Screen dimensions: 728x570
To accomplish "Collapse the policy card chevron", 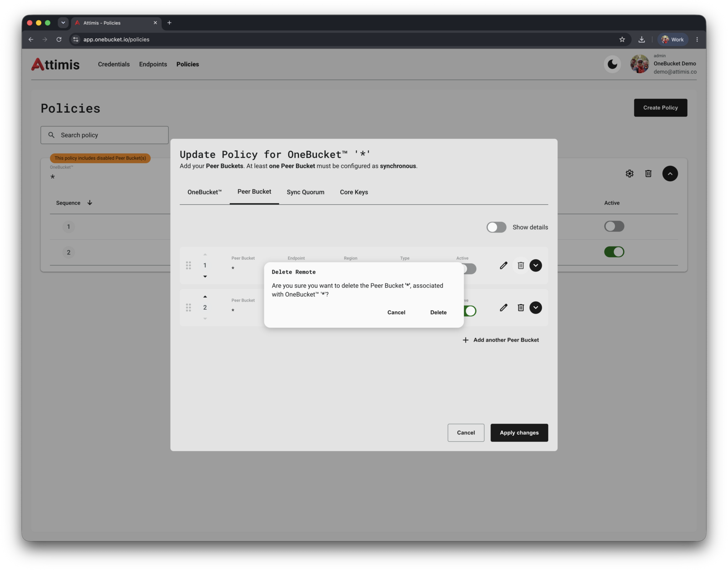I will (x=670, y=173).
